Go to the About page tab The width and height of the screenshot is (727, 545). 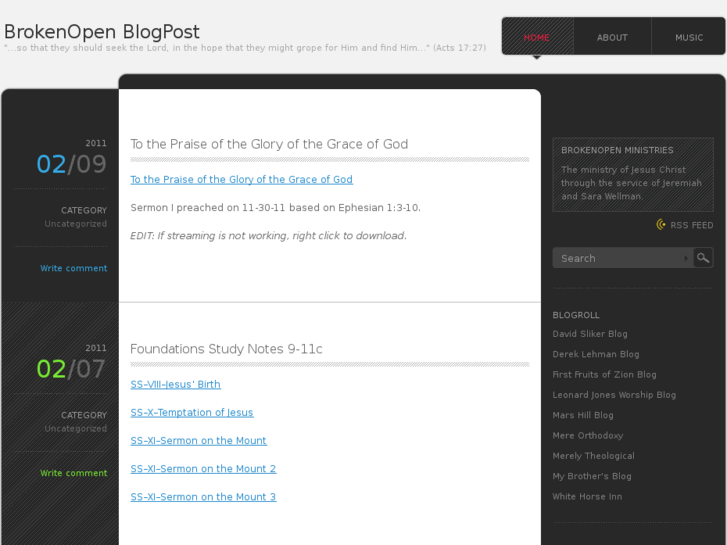612,37
